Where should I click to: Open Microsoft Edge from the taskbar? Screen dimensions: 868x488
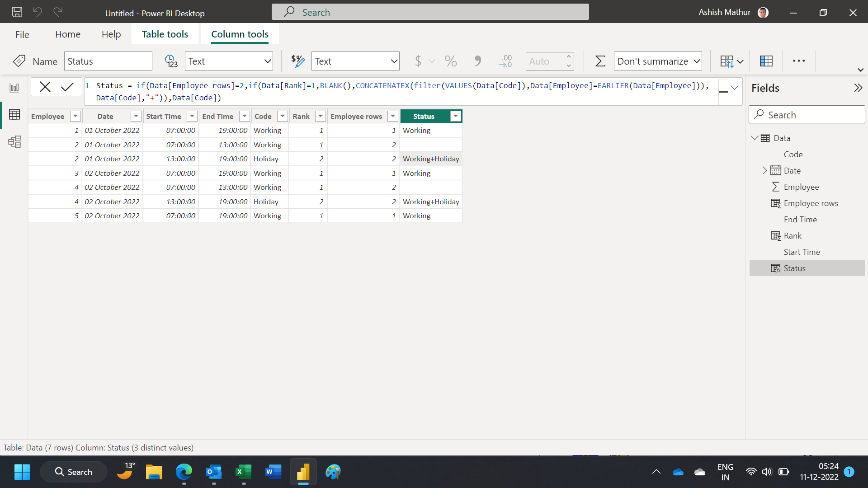point(184,472)
